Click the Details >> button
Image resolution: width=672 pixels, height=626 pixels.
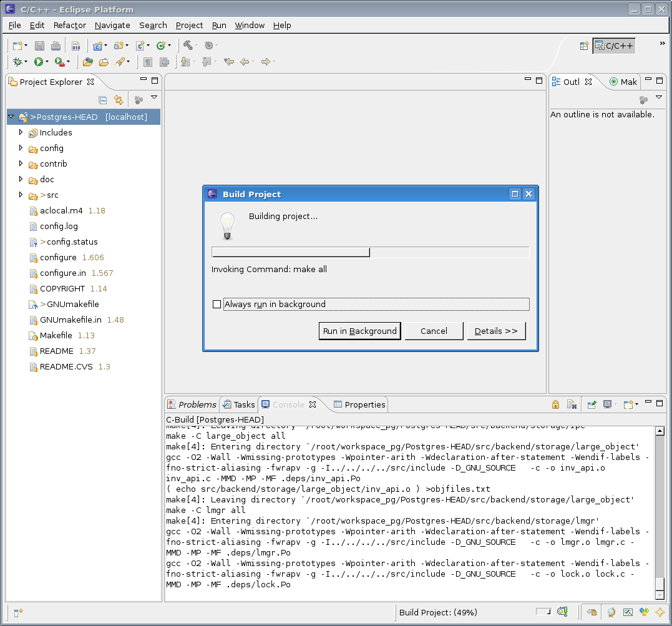(496, 331)
